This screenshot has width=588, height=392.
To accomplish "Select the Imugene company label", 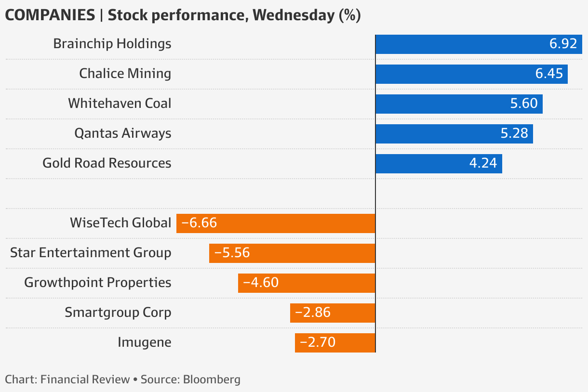I will click(x=145, y=342).
